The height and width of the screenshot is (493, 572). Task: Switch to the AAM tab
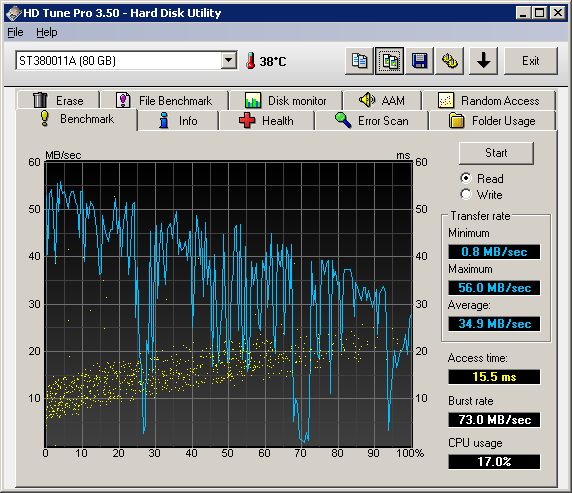coord(382,100)
